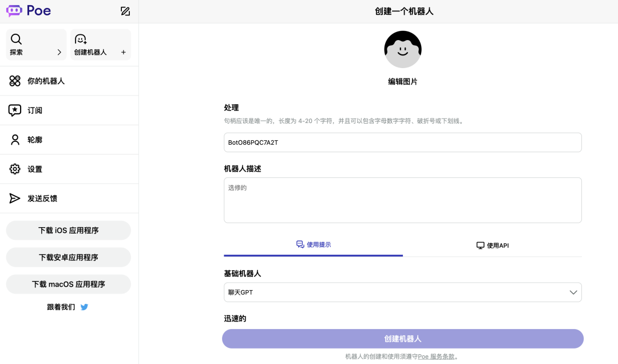Viewport: 618px width, 364px height.
Task: Click the magnifying glass explore icon
Action: 16,39
